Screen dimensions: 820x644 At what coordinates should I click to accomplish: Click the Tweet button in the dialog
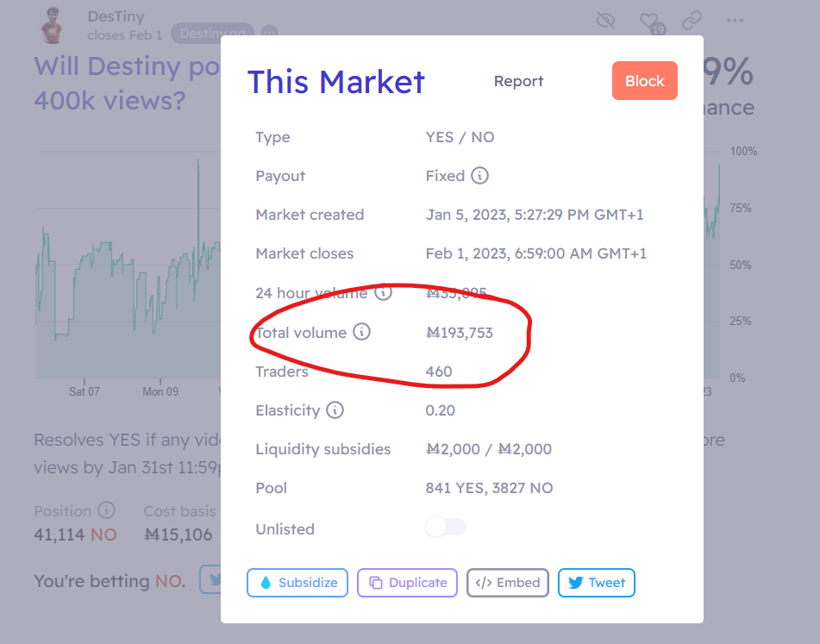pos(597,582)
